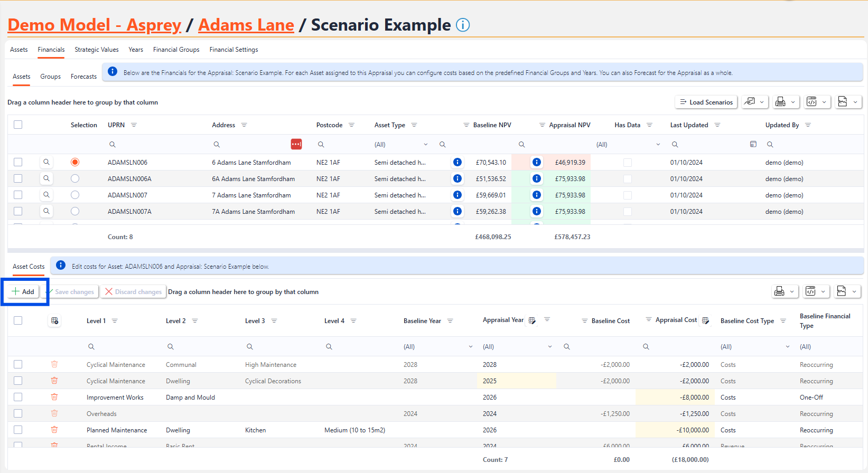Viewport: 868px width, 473px height.
Task: Click the magnifier icon for ADAMSLN006 row
Action: point(46,163)
